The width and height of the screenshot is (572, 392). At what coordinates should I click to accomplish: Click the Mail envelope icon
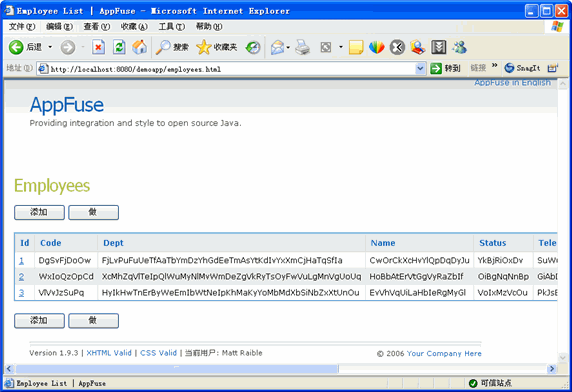pyautogui.click(x=277, y=47)
